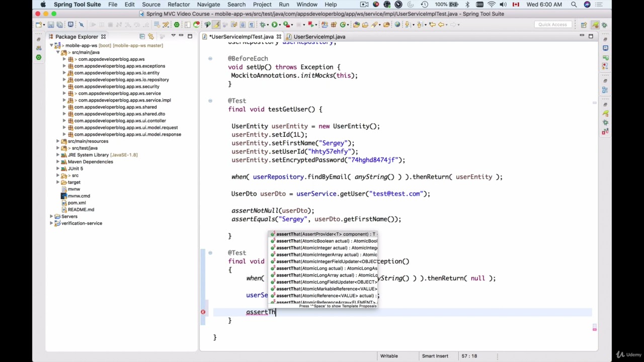644x362 pixels.
Task: Toggle Mark Occurrences in toolbar
Action: point(216,24)
